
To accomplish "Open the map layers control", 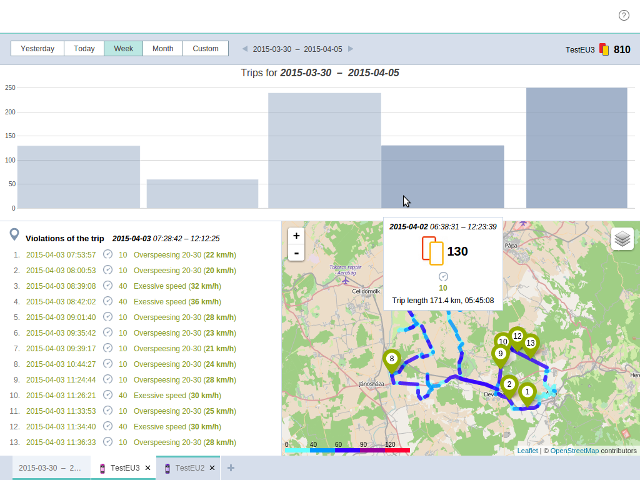I will coord(622,239).
